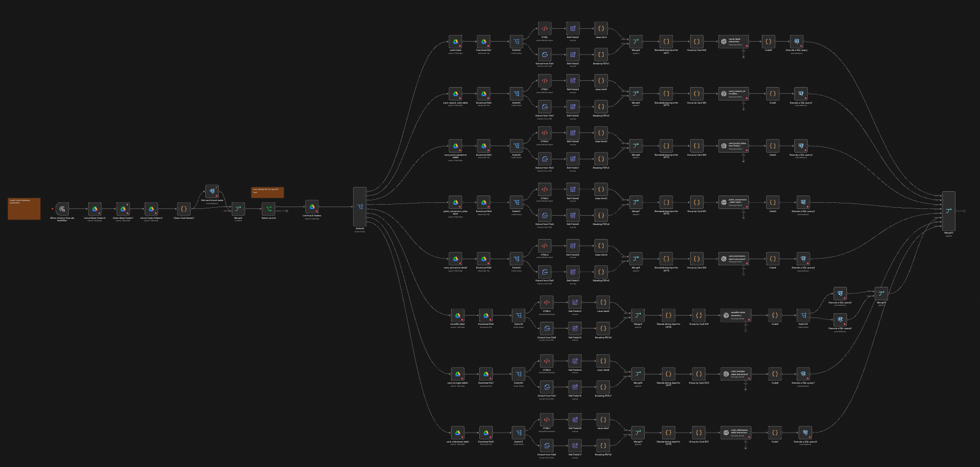This screenshot has height=467, width=980.
Task: Open 'card_milestones table extraction' OpenAI node
Action: 736,433
